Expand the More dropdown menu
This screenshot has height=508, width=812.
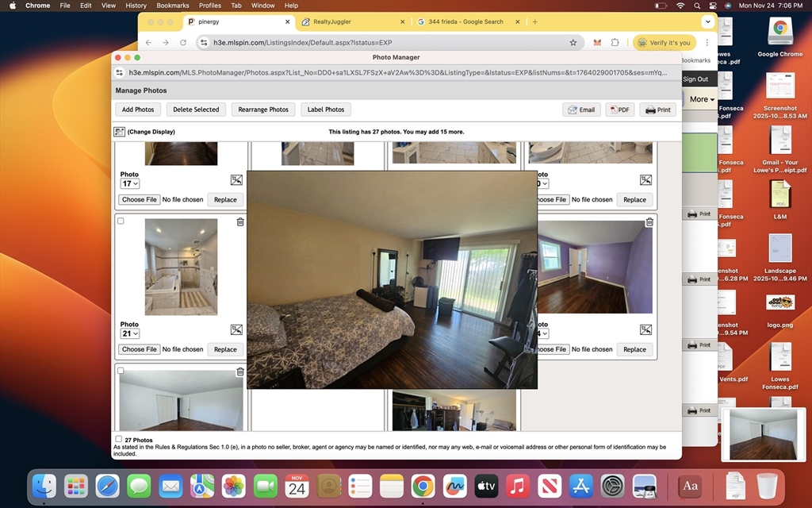[x=702, y=99]
